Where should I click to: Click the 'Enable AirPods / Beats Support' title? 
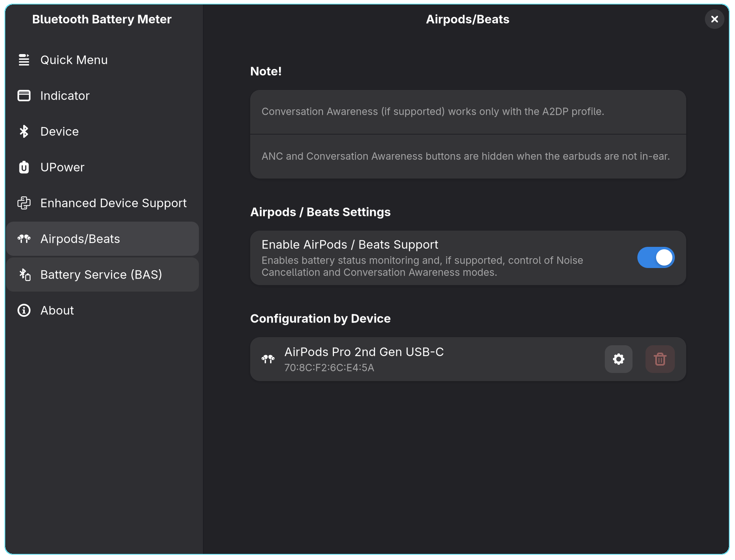pyautogui.click(x=350, y=244)
